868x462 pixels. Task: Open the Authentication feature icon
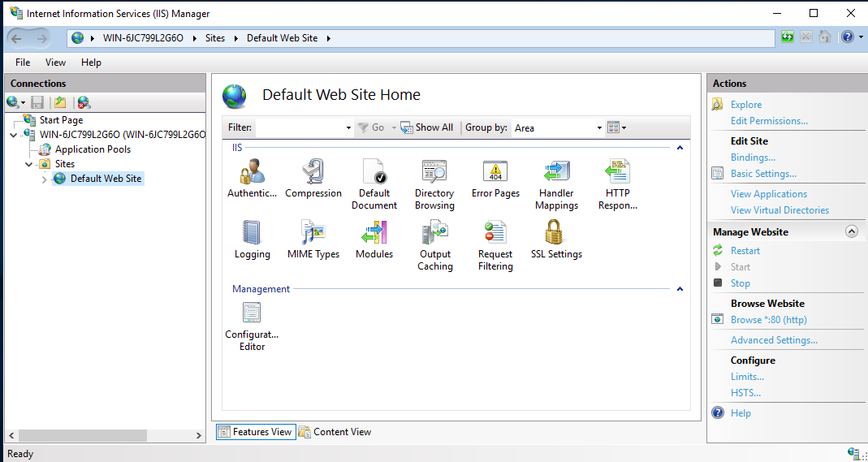(252, 172)
